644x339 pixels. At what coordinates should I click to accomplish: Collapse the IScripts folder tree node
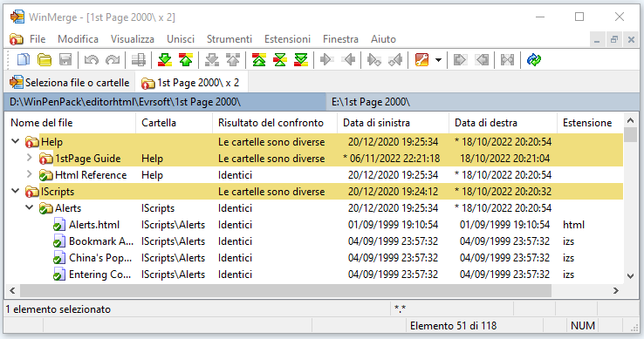coord(16,191)
